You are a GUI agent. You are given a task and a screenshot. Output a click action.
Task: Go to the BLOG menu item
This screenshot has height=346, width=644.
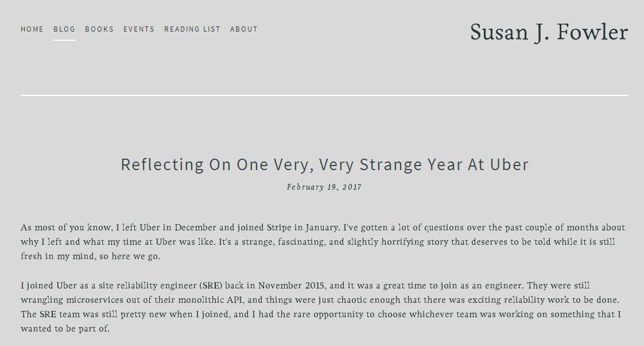click(x=64, y=29)
